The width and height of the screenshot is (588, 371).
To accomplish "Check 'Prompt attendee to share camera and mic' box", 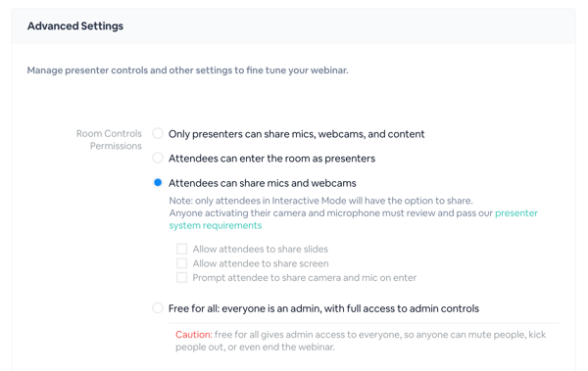I will pyautogui.click(x=182, y=277).
